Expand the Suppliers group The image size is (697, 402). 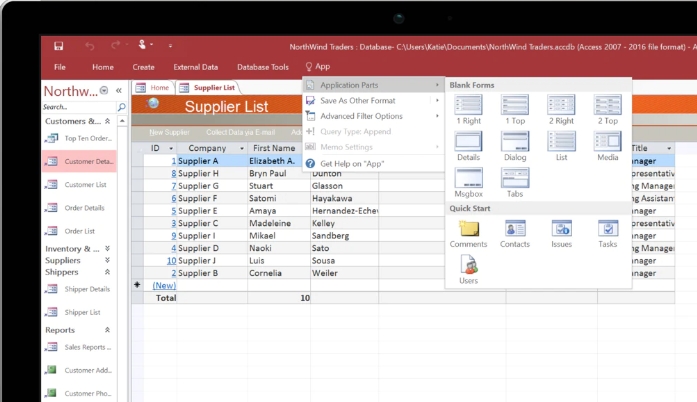(x=107, y=260)
